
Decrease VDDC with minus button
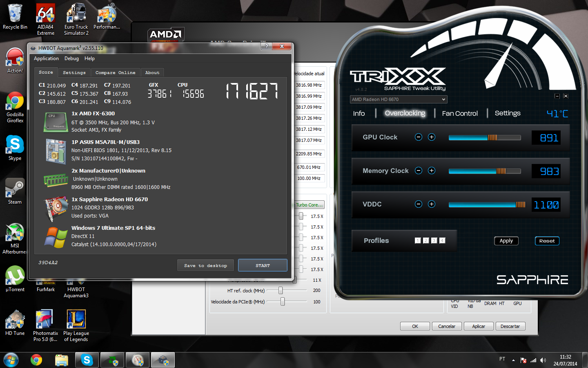pos(419,204)
